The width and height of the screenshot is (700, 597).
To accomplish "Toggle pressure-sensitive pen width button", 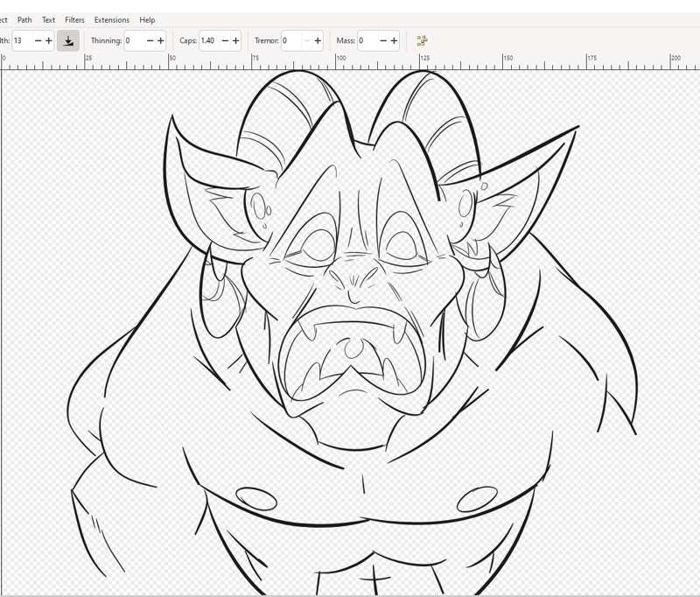I will (x=68, y=40).
